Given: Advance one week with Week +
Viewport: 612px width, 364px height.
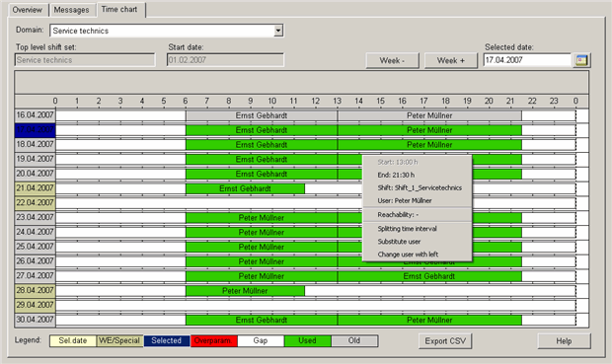Looking at the screenshot, I should pos(451,60).
